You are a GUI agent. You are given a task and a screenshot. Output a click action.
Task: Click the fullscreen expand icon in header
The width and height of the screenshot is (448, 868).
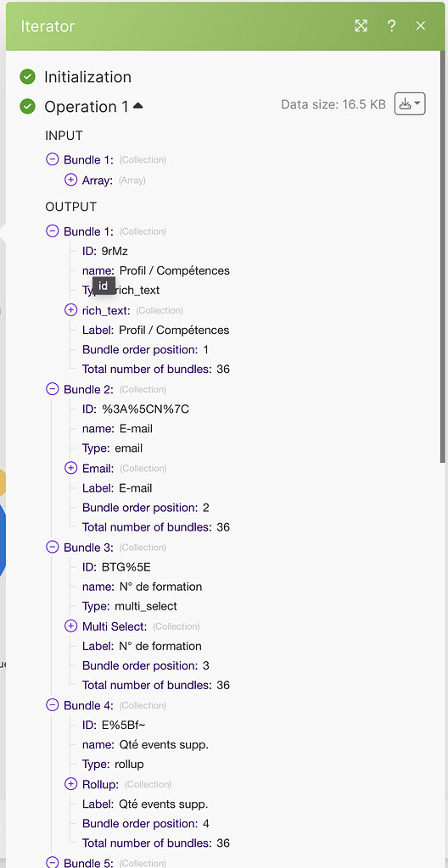pyautogui.click(x=361, y=25)
